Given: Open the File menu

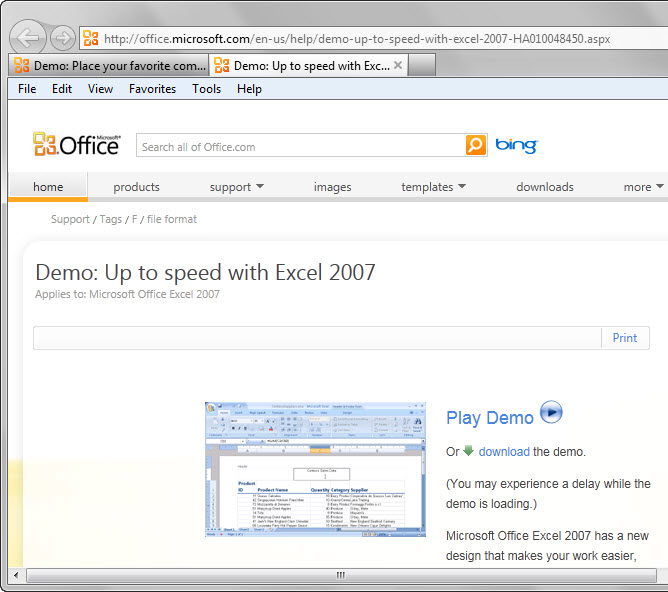Looking at the screenshot, I should click(x=27, y=89).
